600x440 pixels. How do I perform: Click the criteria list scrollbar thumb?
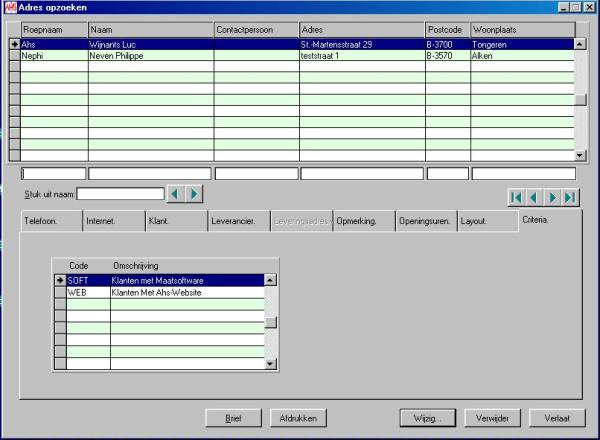(x=270, y=322)
